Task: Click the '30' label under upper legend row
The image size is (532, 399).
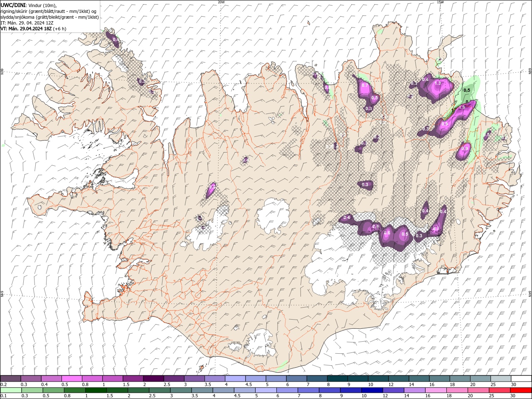Action: point(514,384)
